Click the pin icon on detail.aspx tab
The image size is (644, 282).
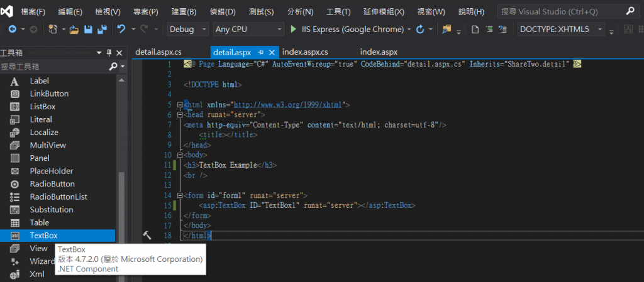click(260, 53)
